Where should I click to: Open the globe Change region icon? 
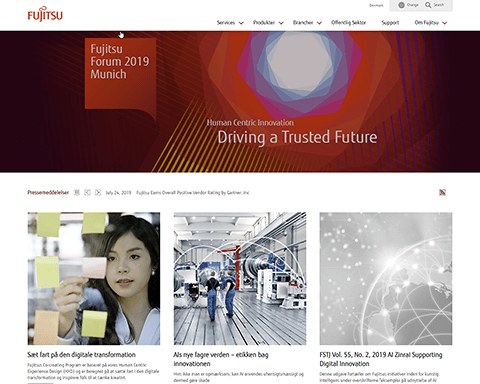click(x=401, y=5)
